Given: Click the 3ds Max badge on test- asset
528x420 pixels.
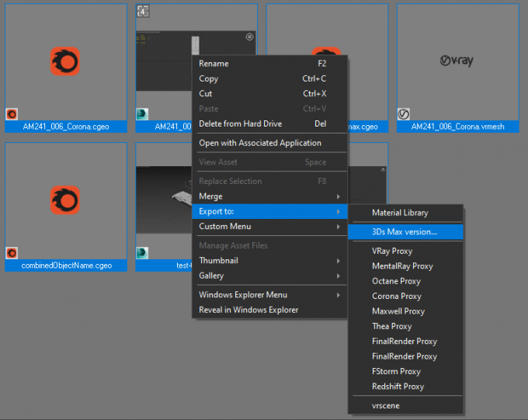Looking at the screenshot, I should tap(142, 253).
